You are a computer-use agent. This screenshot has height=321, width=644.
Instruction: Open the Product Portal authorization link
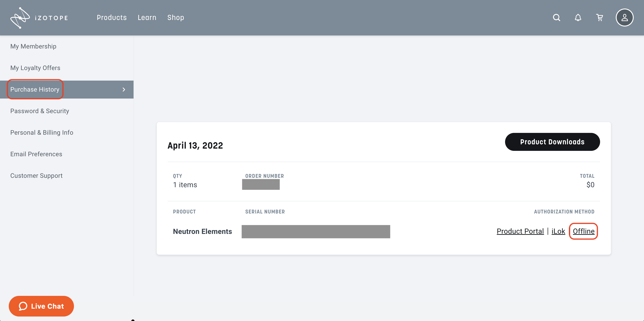click(520, 231)
